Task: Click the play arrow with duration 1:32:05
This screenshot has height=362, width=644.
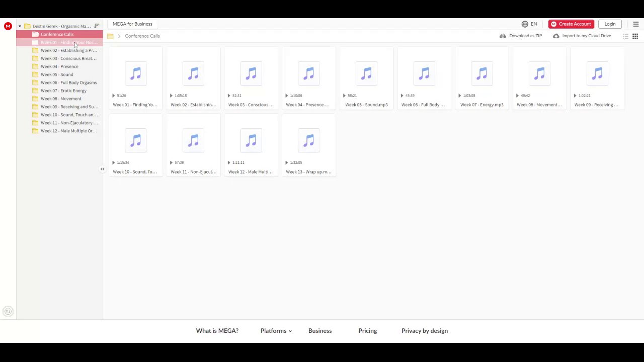Action: 287,162
